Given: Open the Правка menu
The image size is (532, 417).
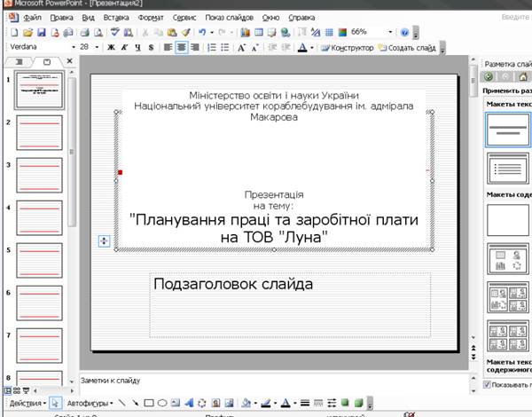Looking at the screenshot, I should [61, 18].
